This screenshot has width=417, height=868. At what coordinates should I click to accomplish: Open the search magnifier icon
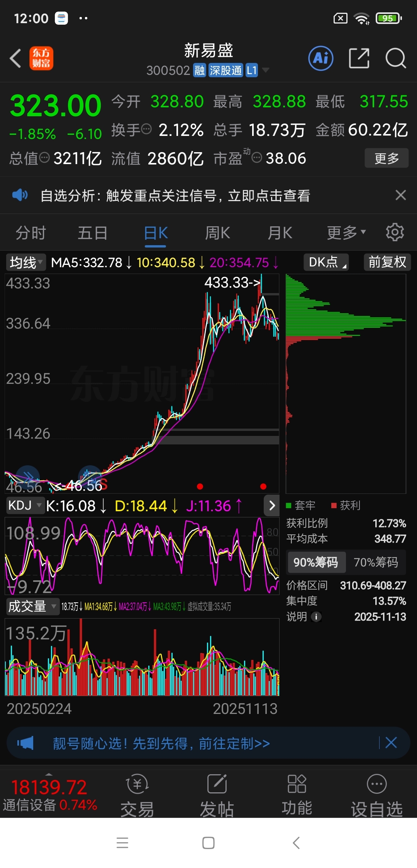pyautogui.click(x=396, y=58)
